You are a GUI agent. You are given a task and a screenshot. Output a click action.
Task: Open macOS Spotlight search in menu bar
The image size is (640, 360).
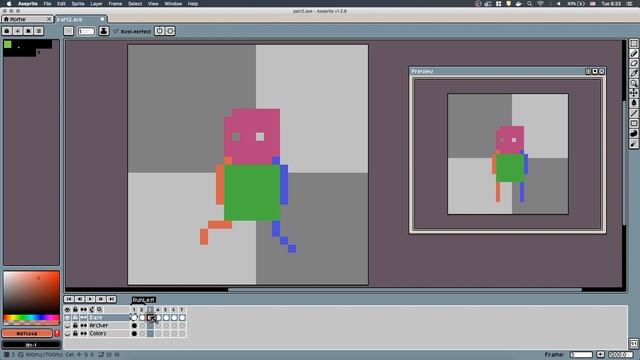[529, 4]
